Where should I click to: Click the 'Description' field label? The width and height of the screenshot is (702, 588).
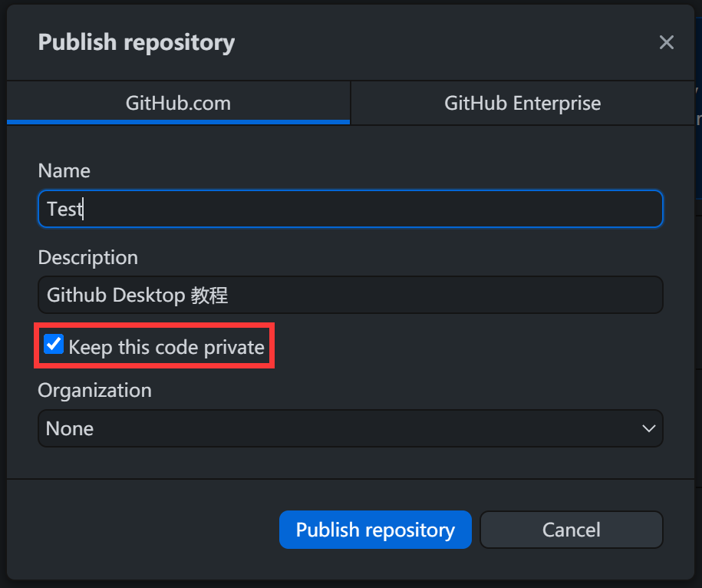coord(87,257)
